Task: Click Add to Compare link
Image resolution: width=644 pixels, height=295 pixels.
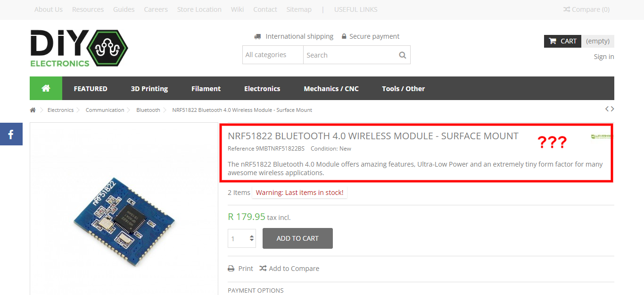Action: coord(289,268)
